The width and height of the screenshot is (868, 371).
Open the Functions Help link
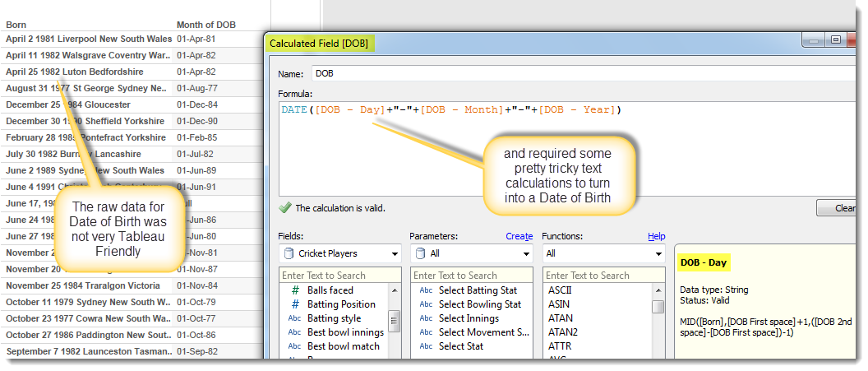(656, 236)
